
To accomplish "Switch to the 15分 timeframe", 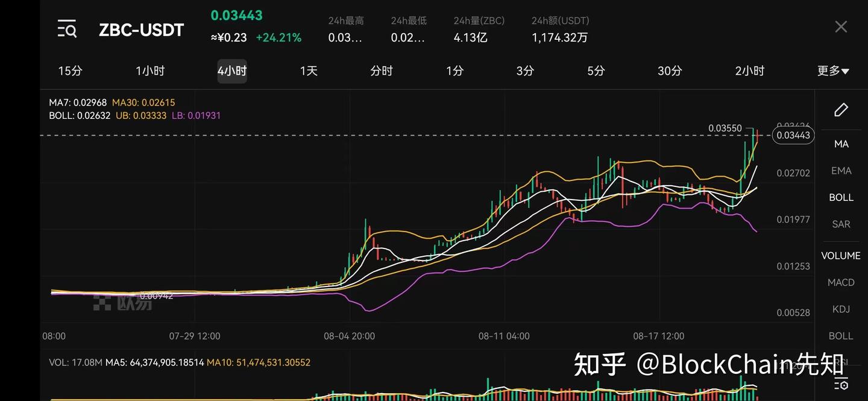I will pos(70,71).
